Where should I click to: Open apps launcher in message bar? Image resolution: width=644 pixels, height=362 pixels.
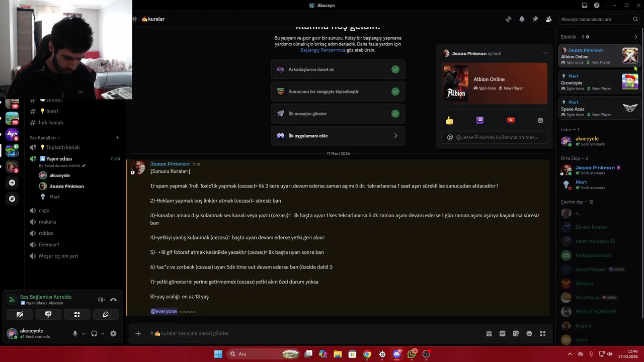coord(542,333)
